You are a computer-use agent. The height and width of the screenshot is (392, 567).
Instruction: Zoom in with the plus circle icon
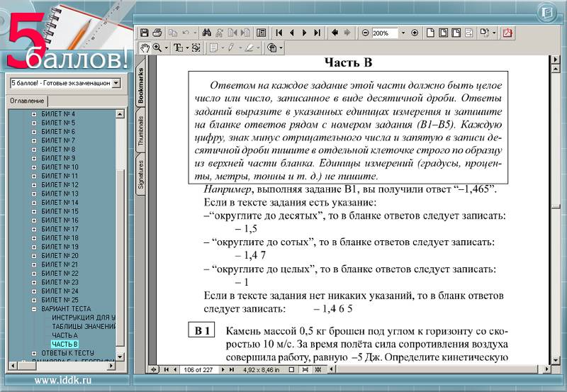point(415,33)
